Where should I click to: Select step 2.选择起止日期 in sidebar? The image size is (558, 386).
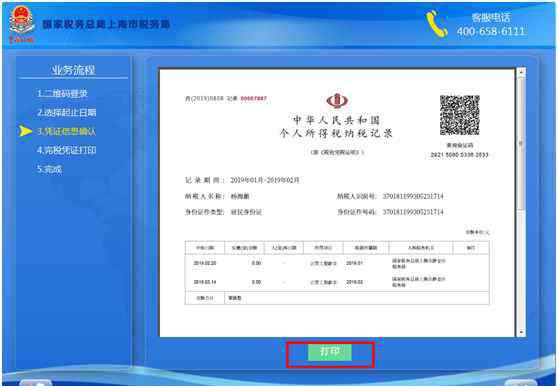click(x=67, y=112)
